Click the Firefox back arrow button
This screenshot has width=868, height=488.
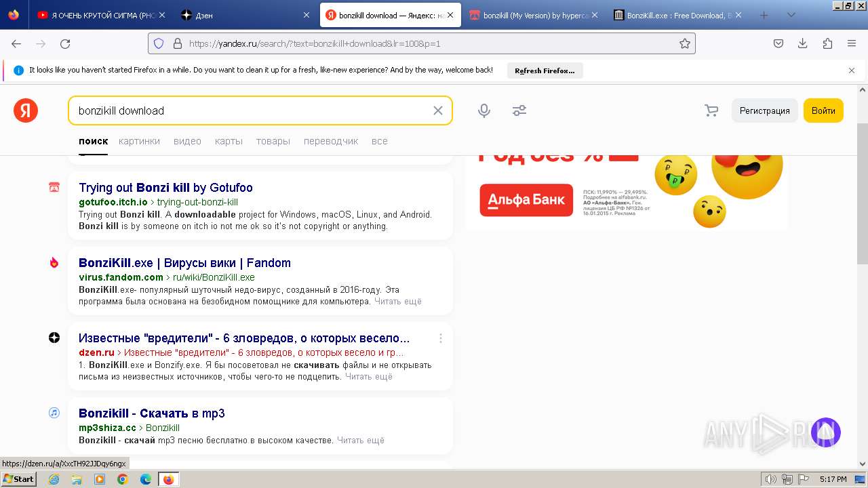pyautogui.click(x=16, y=43)
